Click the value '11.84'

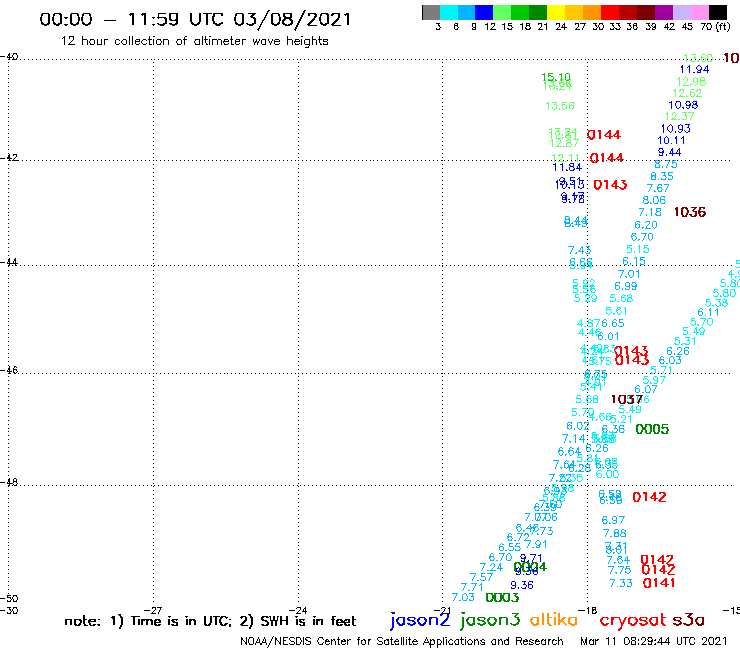pyautogui.click(x=567, y=167)
